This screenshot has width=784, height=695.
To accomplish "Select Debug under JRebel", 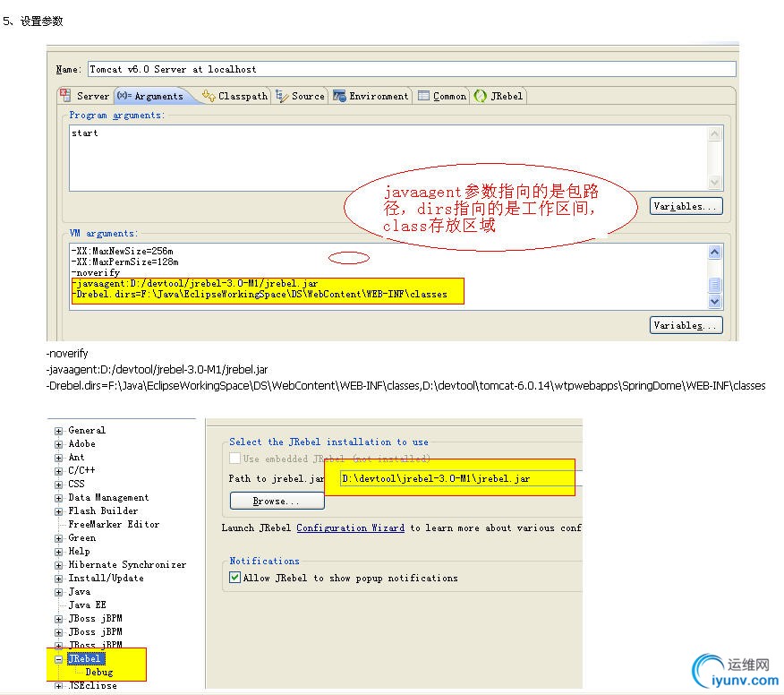I will pos(99,672).
